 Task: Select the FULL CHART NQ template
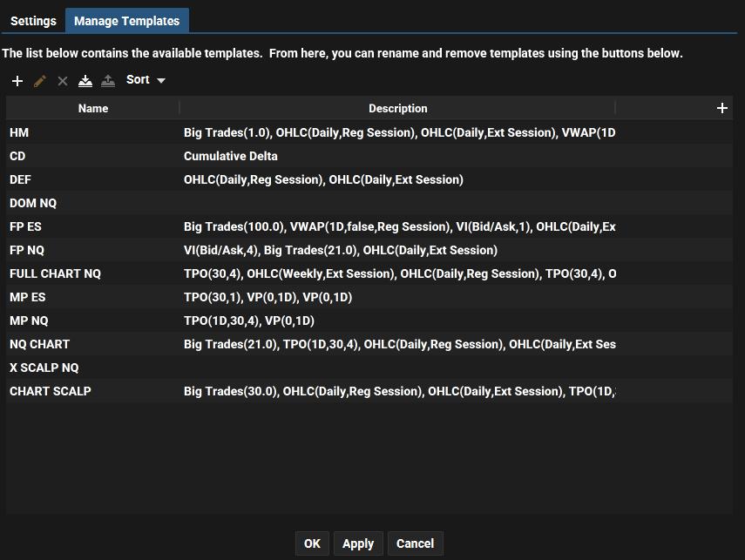(369, 273)
